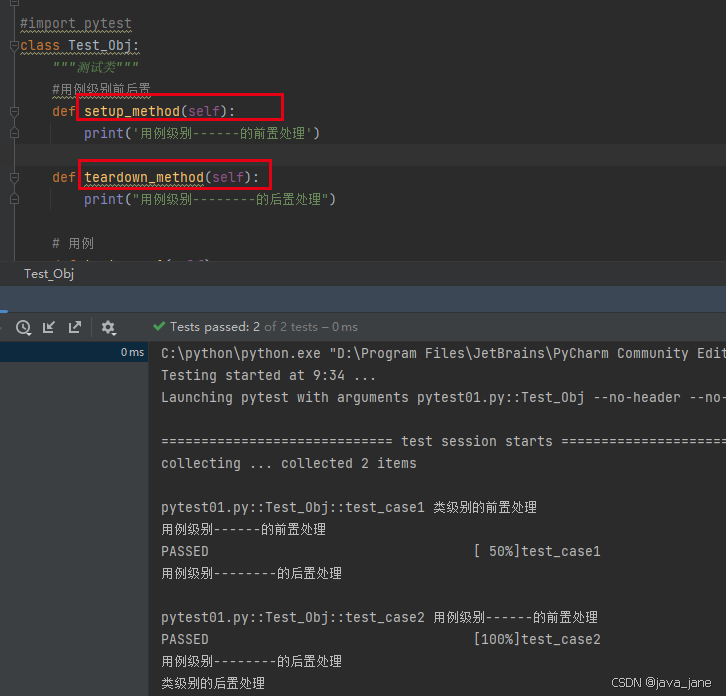The height and width of the screenshot is (696, 726).
Task: Click fold end marker beside setup_method print line
Action: click(x=14, y=133)
